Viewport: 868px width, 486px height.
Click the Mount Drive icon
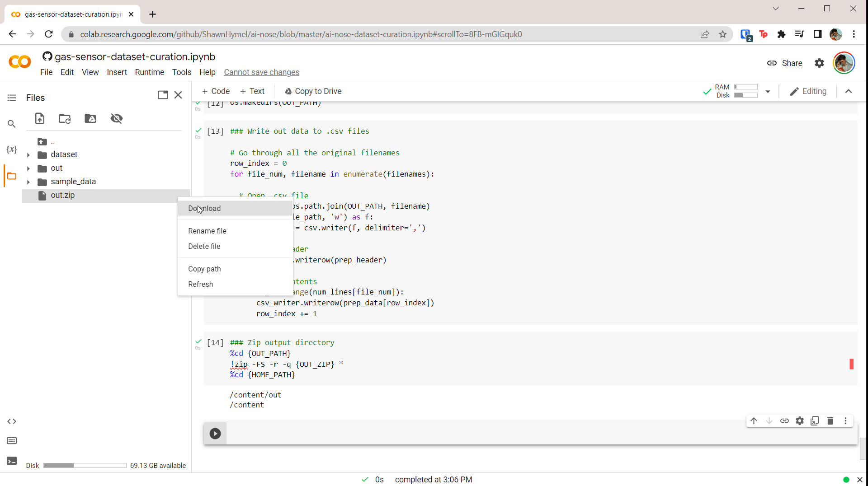(x=90, y=119)
